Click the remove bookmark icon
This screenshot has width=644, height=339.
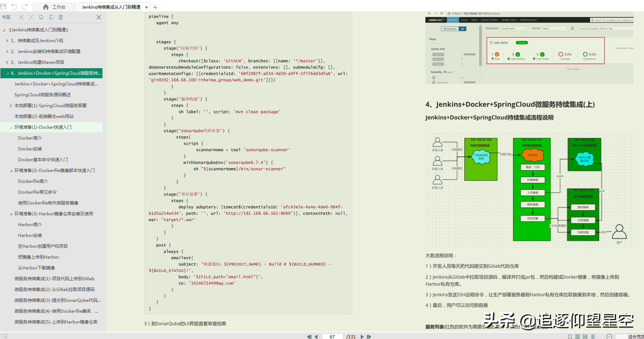pos(51,17)
